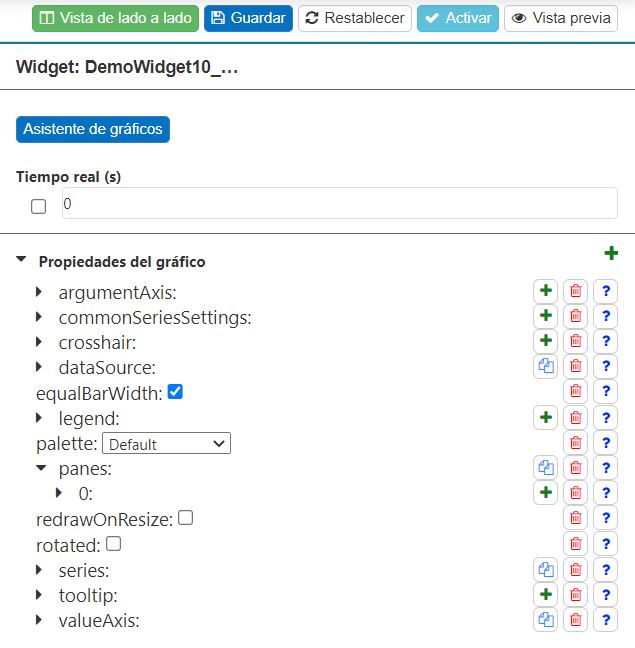Click the Guardar button
The height and width of the screenshot is (648, 635).
tap(248, 18)
